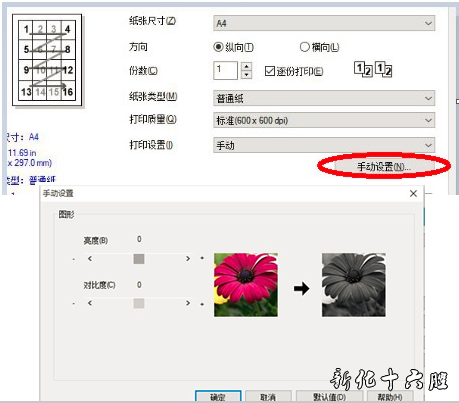Click the 手动设置(N)... button
459x403 pixels.
[384, 166]
